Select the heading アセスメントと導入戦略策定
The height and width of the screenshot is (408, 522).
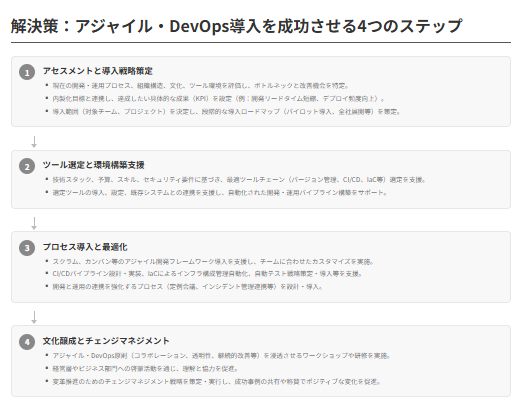pos(98,71)
